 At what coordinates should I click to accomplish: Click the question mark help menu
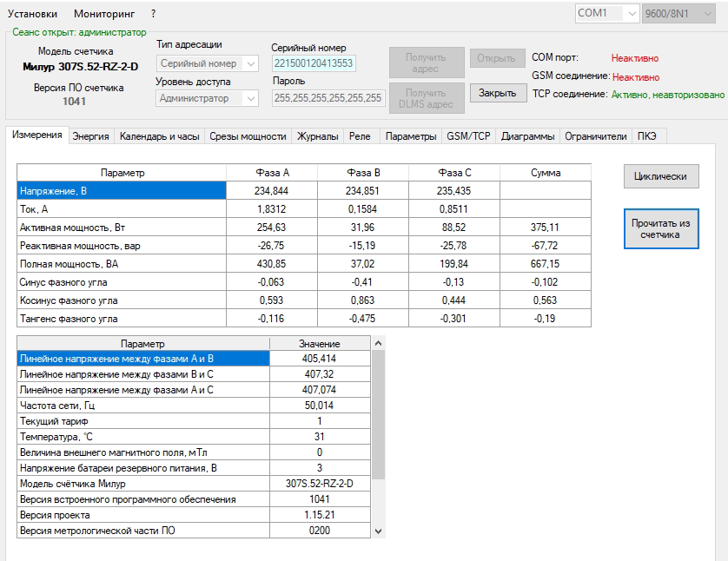tap(154, 14)
